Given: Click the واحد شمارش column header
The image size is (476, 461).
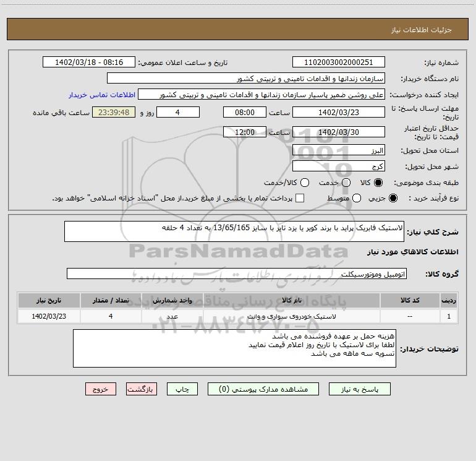Looking at the screenshot, I should [172, 300].
